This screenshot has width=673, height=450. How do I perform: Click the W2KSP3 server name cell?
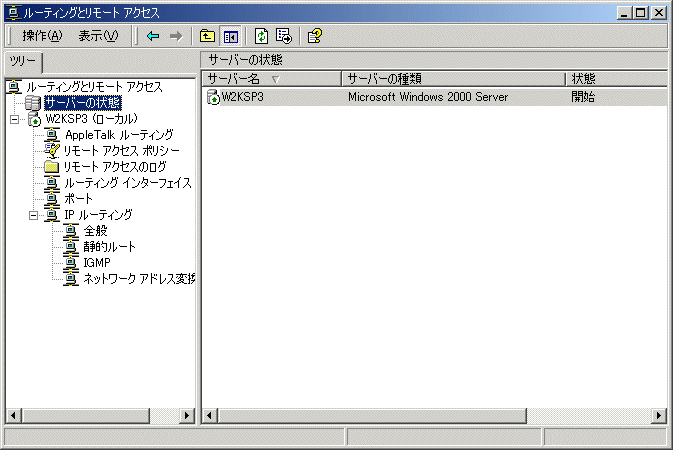pos(243,97)
